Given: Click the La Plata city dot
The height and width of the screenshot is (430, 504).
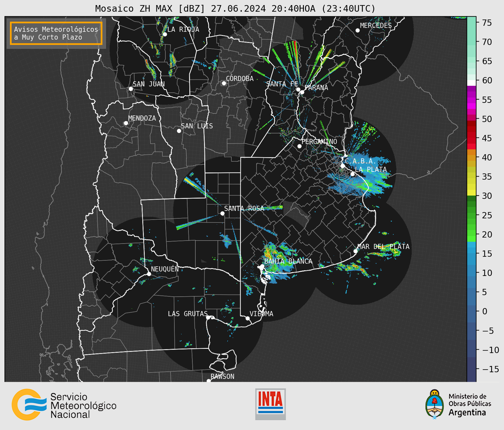Looking at the screenshot, I should [353, 174].
